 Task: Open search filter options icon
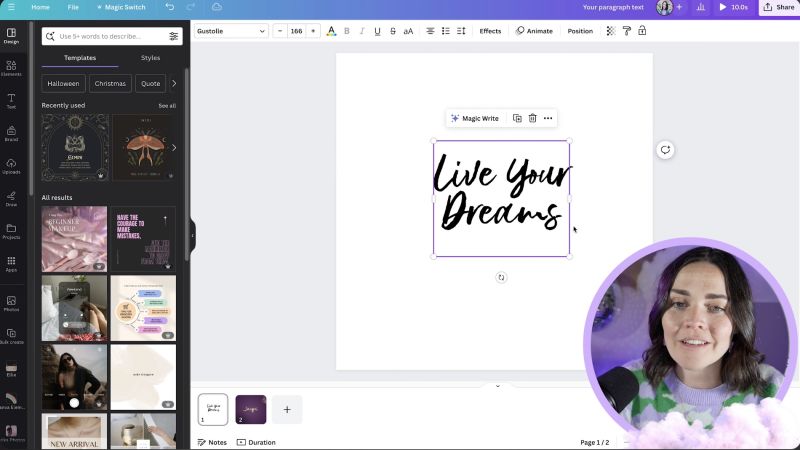[x=173, y=36]
